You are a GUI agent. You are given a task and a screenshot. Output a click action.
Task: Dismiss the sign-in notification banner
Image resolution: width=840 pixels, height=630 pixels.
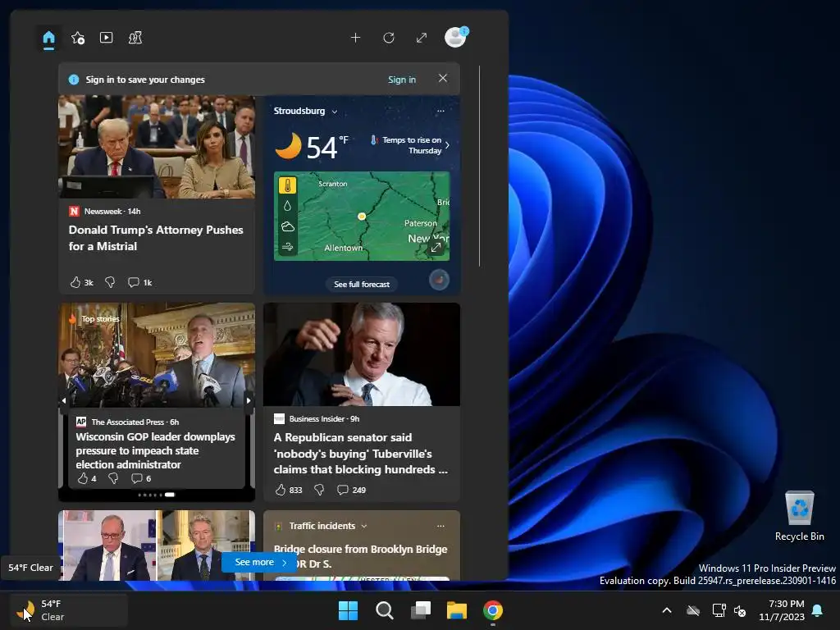pos(442,78)
